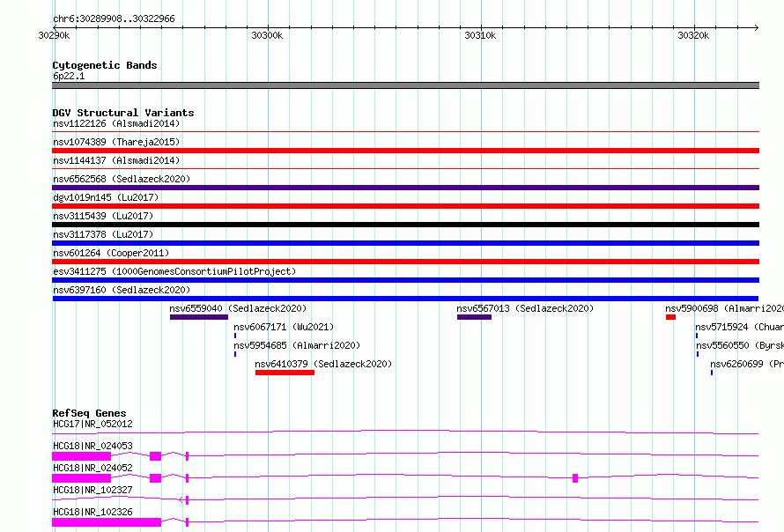Open the nsv601264 (Cooper2011) variant label

(111, 253)
